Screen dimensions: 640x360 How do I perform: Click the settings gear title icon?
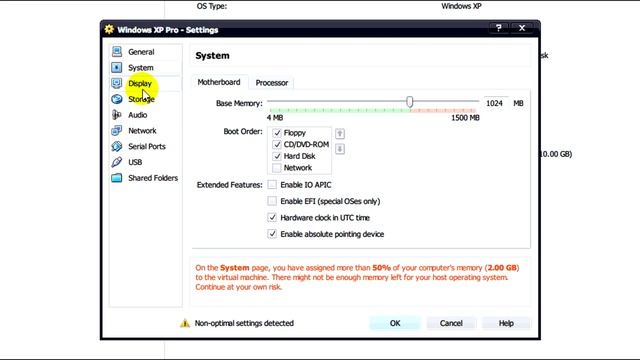pyautogui.click(x=109, y=29)
